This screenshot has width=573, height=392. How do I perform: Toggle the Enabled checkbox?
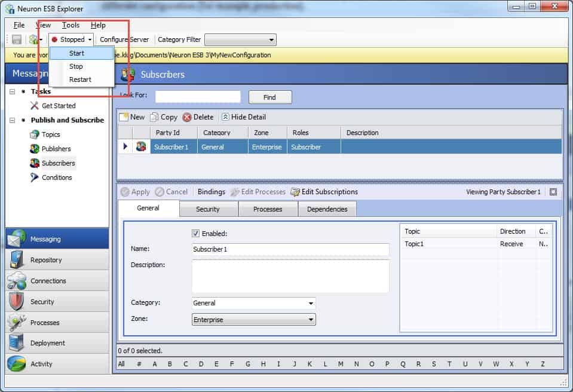pyautogui.click(x=196, y=234)
